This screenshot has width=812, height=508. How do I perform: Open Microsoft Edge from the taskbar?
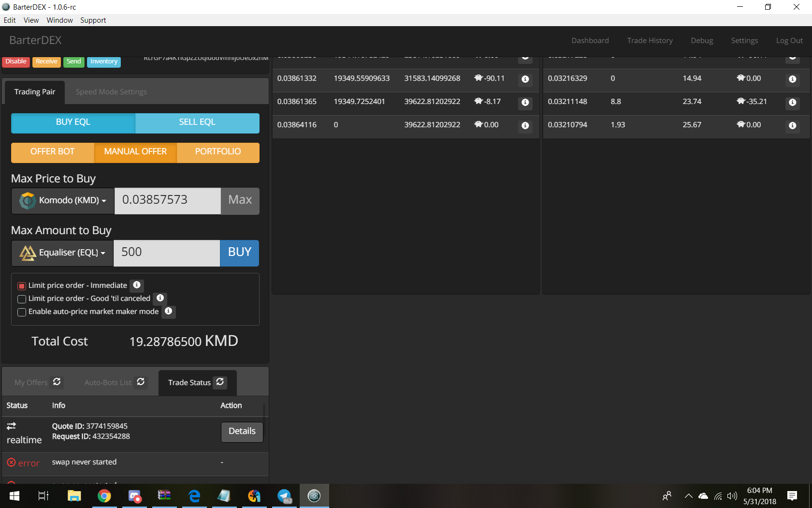click(194, 496)
